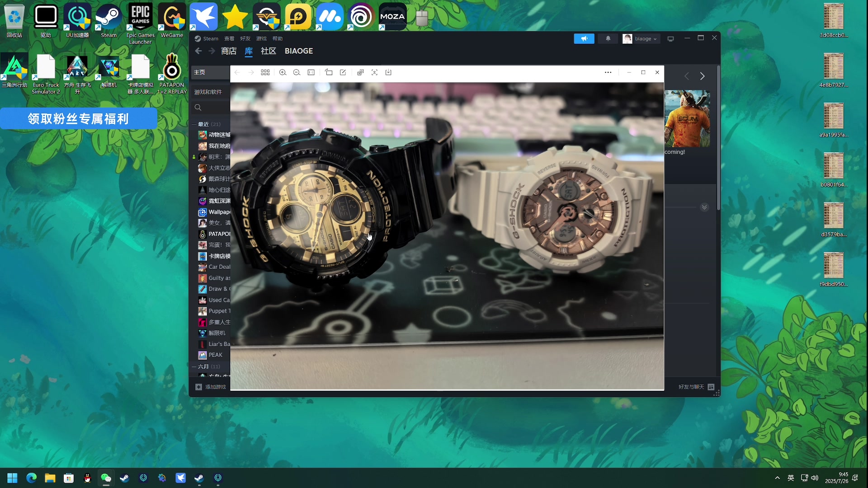Image resolution: width=868 pixels, height=488 pixels.
Task: Click the SCUM game thumbnail
Action: pos(687,118)
